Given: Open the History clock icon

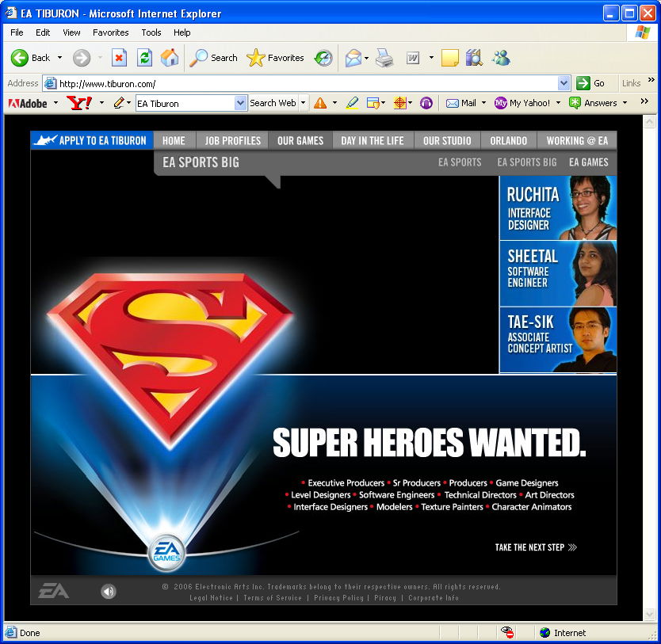Looking at the screenshot, I should click(x=323, y=58).
